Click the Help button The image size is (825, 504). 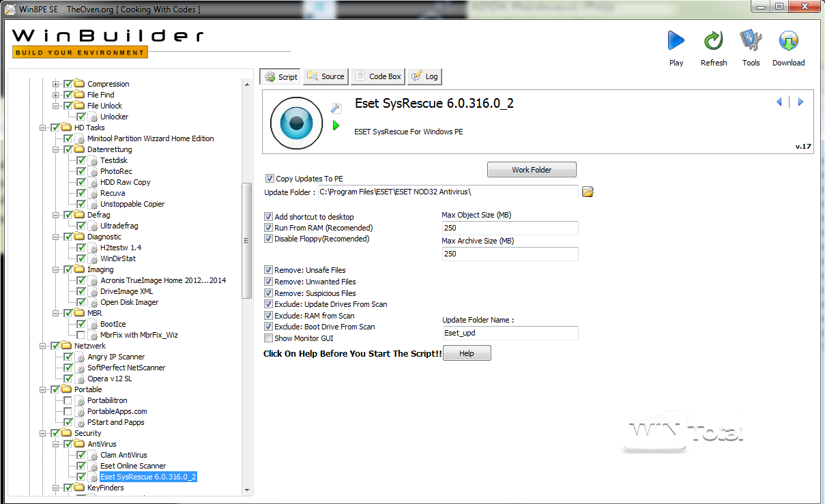click(x=467, y=353)
